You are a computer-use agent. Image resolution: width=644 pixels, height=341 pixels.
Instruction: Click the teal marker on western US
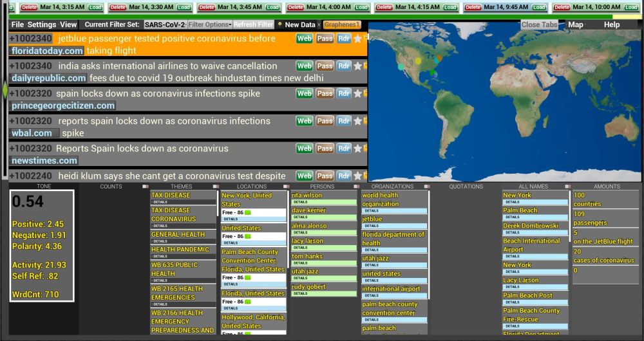[x=401, y=66]
